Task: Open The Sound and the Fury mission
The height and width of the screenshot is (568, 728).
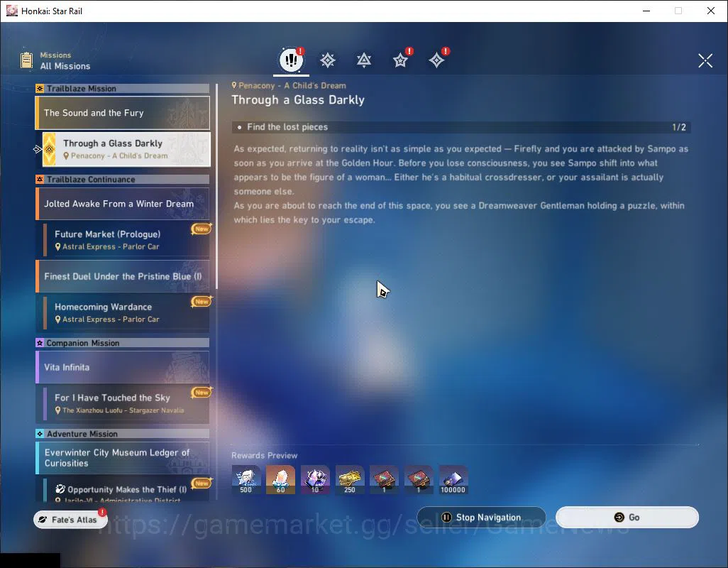Action: [123, 113]
